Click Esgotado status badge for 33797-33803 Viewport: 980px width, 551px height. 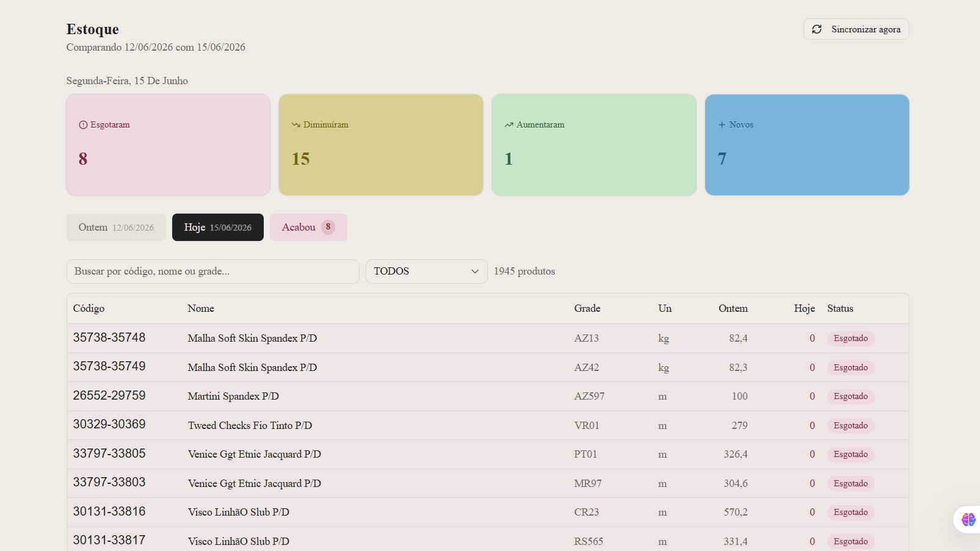851,483
